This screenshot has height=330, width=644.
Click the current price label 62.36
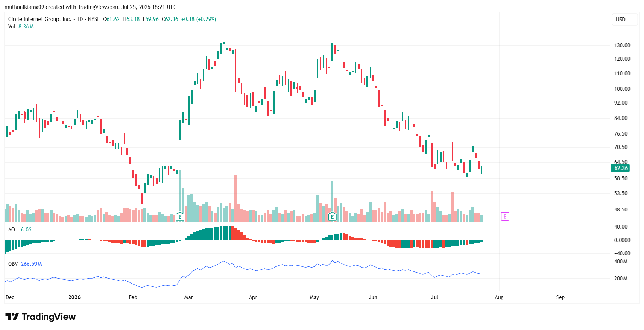coord(621,168)
